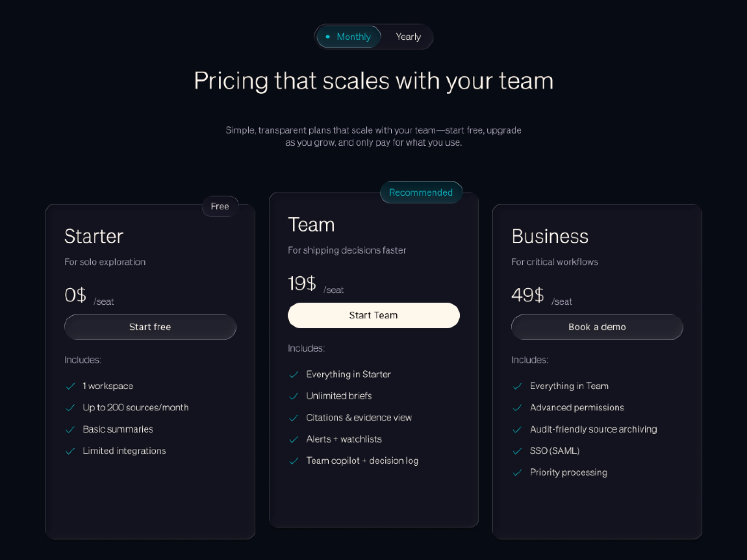Screen dimensions: 747x560
Task: Click the Business plan title
Action: point(550,236)
